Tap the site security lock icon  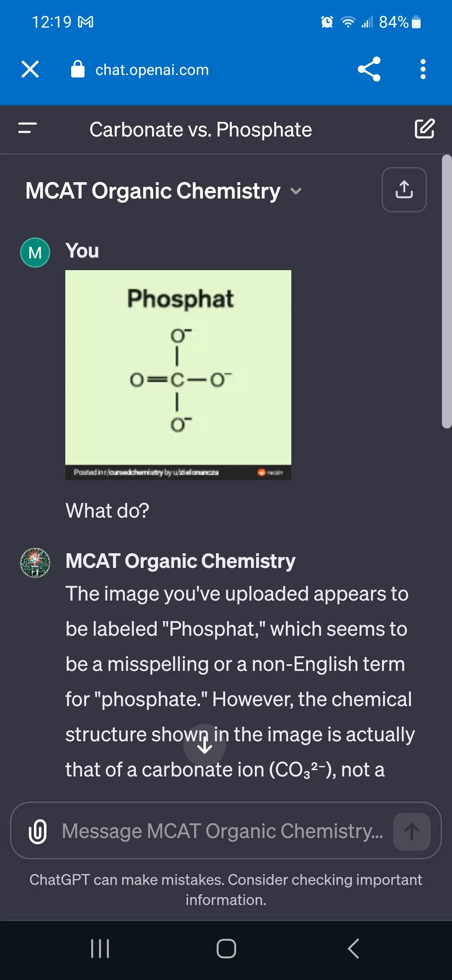pyautogui.click(x=78, y=69)
